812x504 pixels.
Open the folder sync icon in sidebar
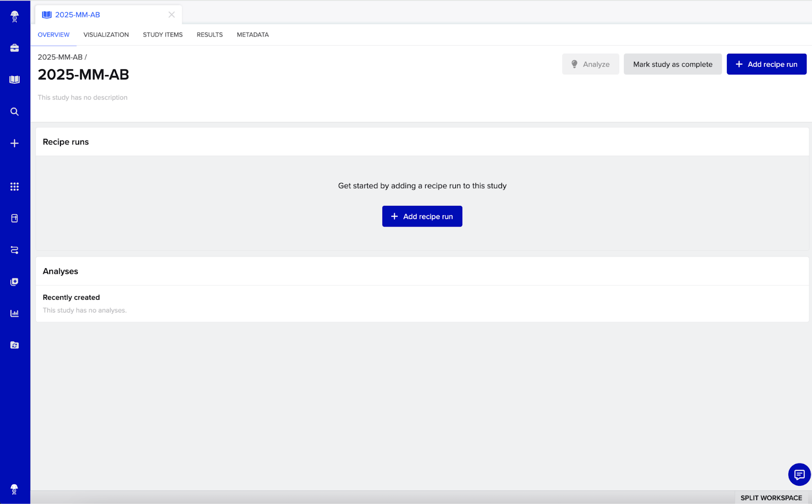click(15, 345)
